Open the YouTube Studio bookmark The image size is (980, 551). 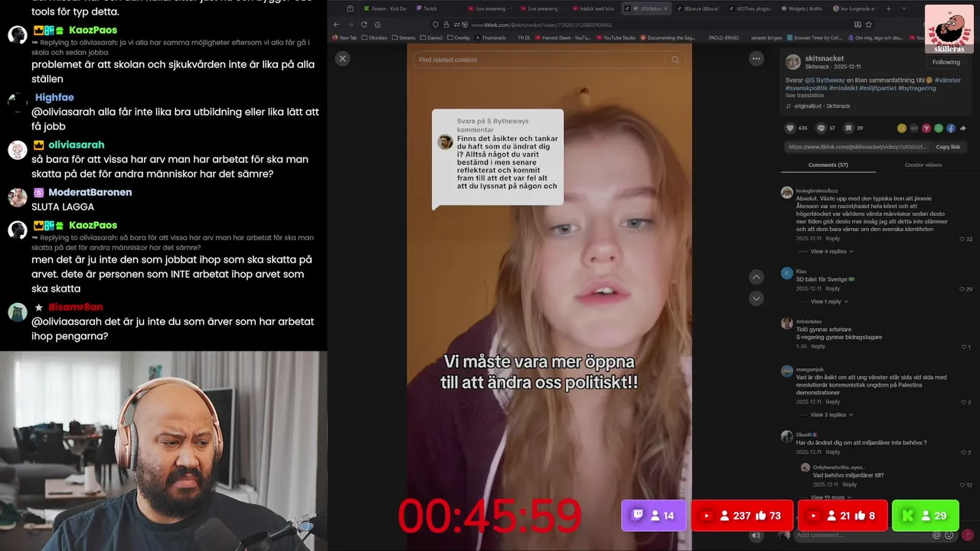615,37
